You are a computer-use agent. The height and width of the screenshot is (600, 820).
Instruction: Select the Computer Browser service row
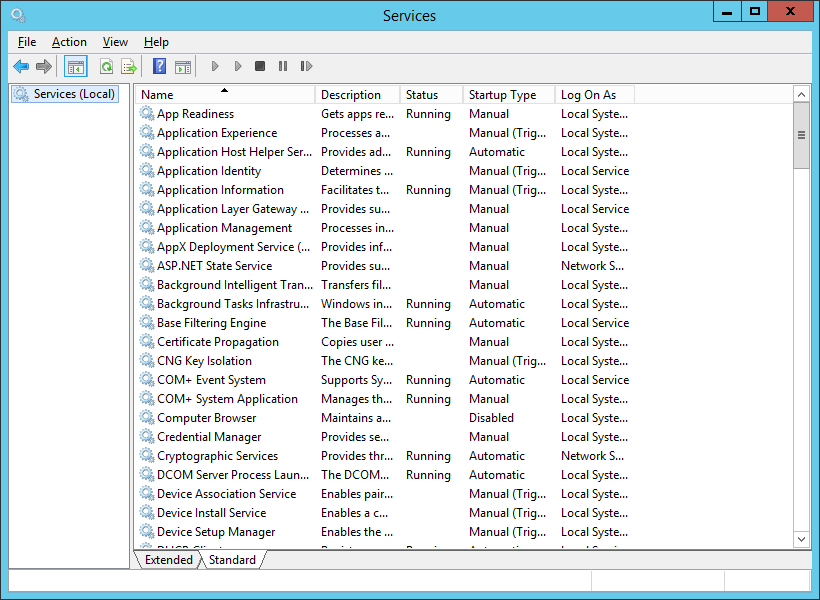pyautogui.click(x=206, y=418)
